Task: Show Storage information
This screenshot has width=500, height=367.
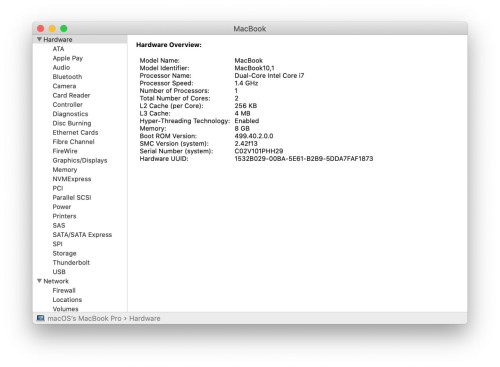Action: (64, 253)
